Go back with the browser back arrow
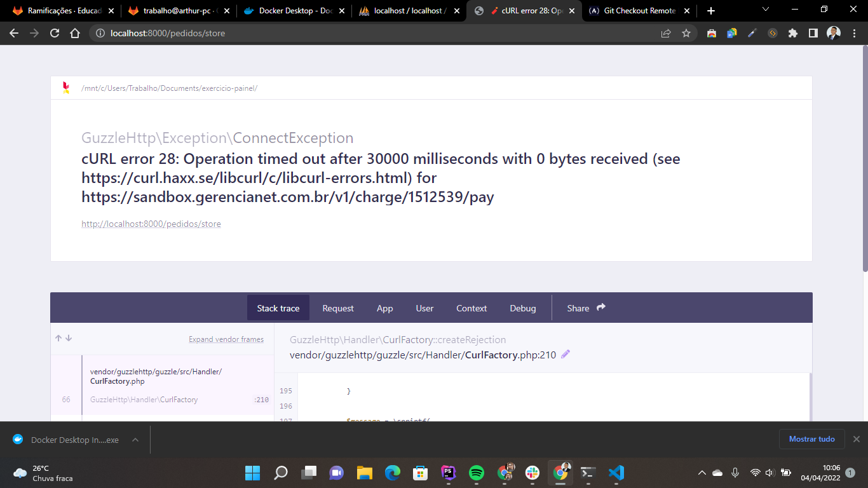 pos(14,33)
